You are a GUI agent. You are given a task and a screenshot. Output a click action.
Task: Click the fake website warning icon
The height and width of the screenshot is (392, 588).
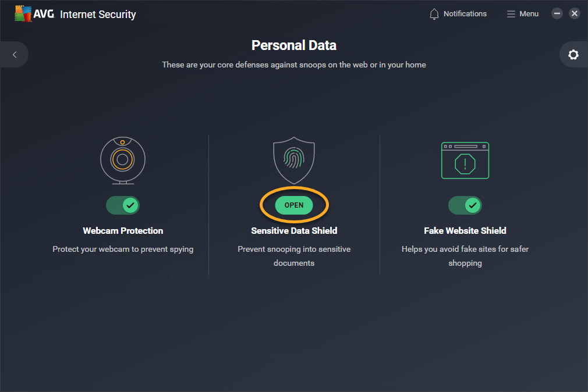tap(465, 161)
